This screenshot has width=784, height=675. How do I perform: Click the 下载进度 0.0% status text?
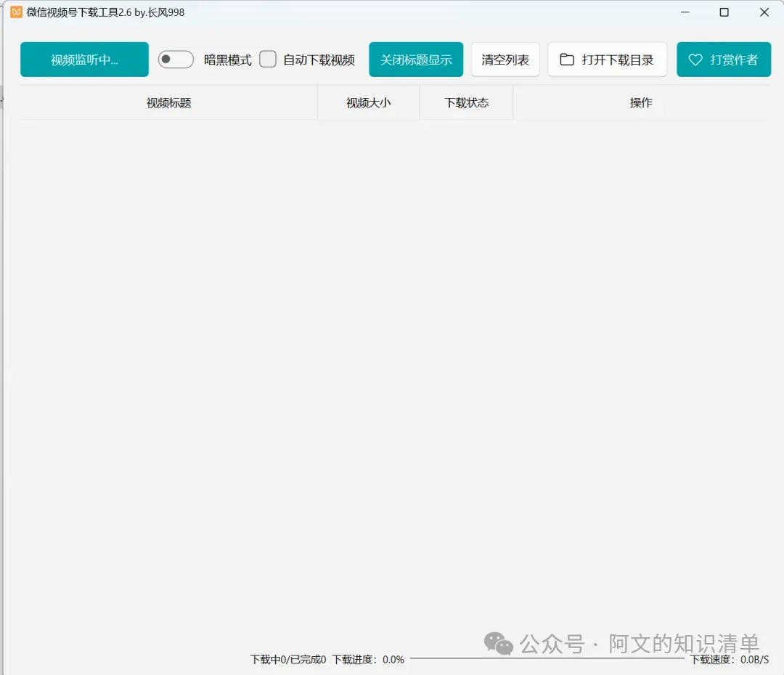[x=369, y=660]
